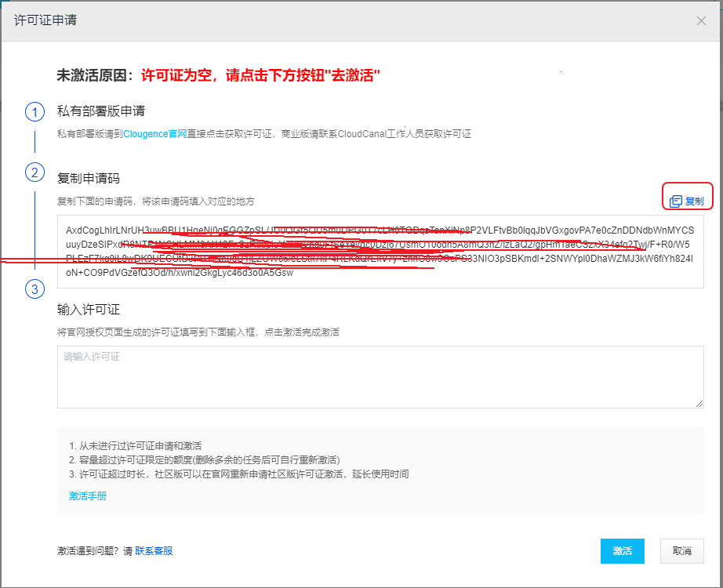Screen dimensions: 723x588
Task: Close the license application dialog
Action: [701, 20]
